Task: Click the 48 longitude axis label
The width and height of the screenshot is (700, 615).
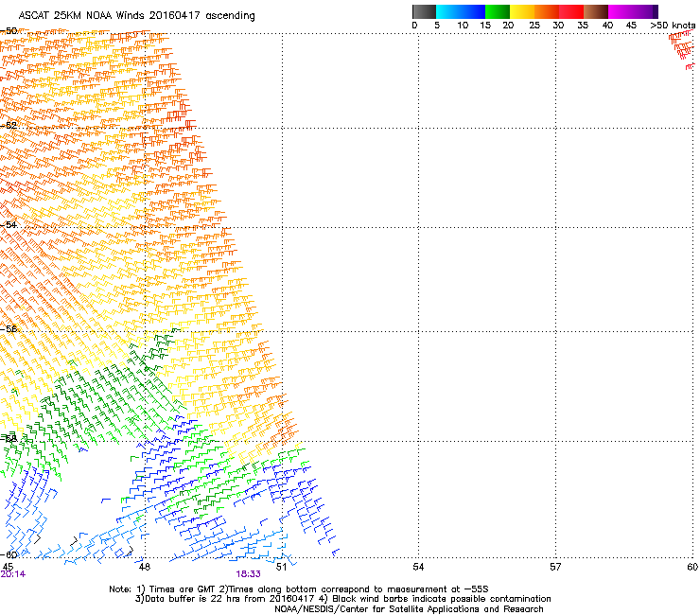Action: coord(145,567)
